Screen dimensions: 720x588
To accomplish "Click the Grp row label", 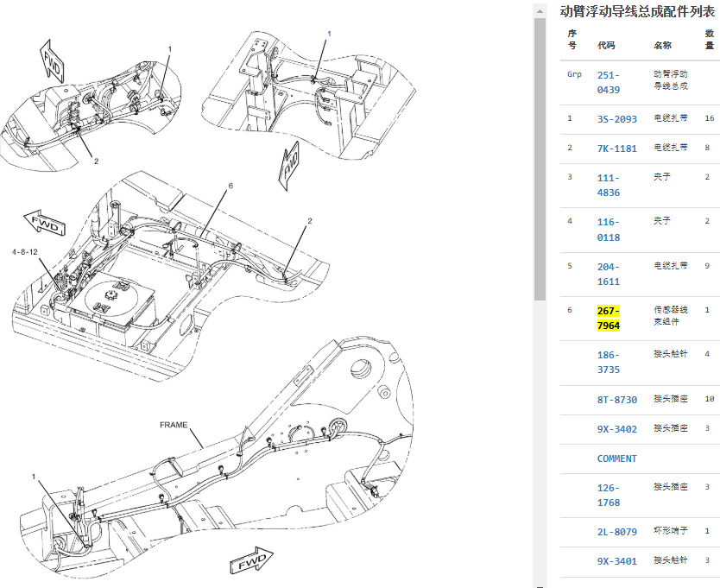I will 574,74.
